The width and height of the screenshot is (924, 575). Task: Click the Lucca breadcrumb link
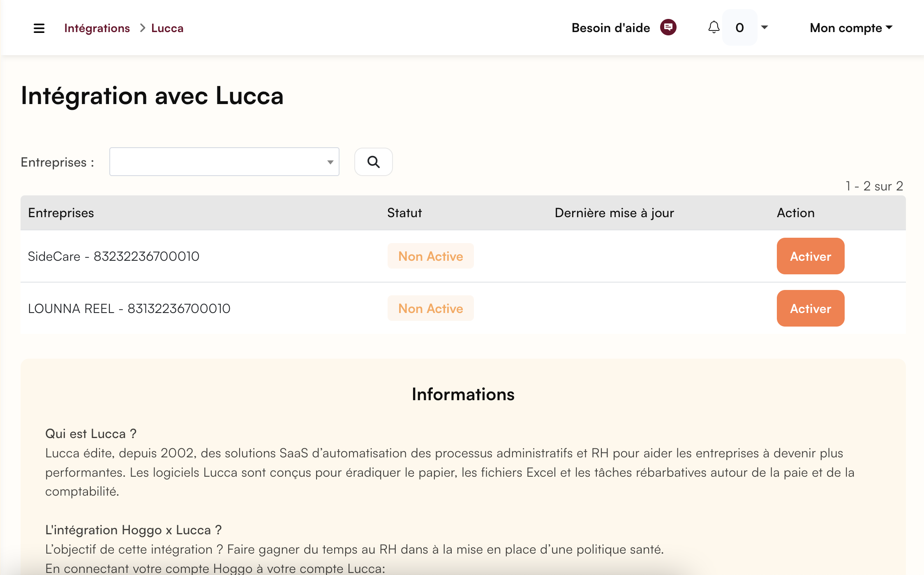(x=167, y=28)
